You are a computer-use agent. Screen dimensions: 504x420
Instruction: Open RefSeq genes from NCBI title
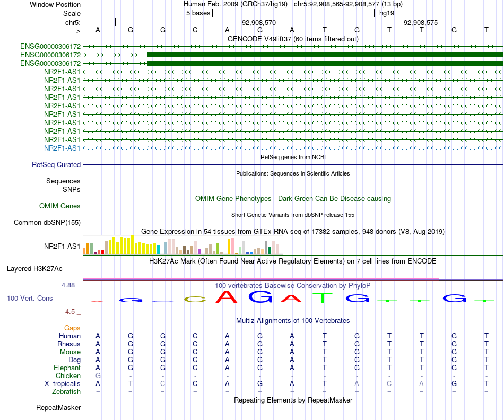point(293,157)
